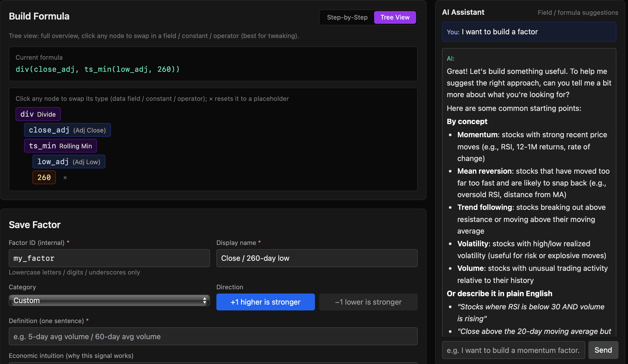Click the 'Volume' suggestion bullet

pyautogui.click(x=532, y=274)
